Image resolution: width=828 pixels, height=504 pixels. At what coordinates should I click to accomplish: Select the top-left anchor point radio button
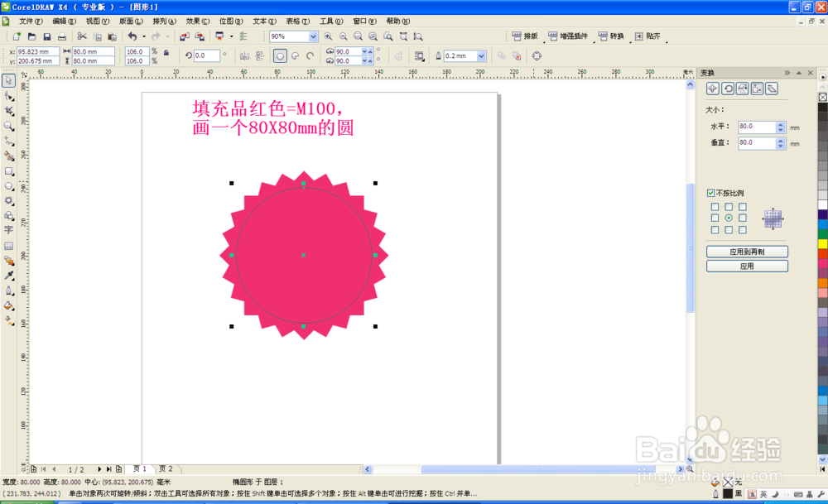pyautogui.click(x=715, y=205)
